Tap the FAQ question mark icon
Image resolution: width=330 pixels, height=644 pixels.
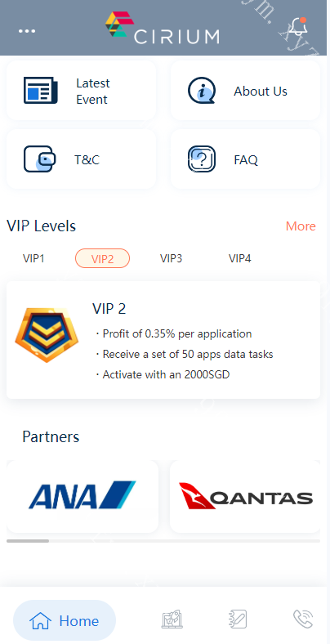click(202, 159)
